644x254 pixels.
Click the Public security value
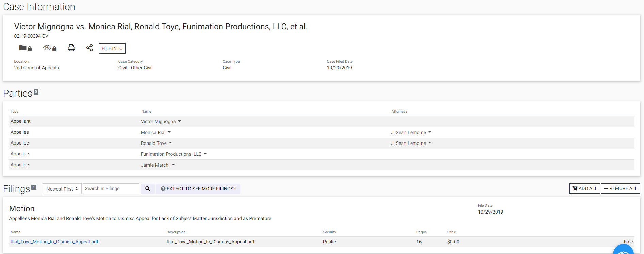[x=329, y=242]
